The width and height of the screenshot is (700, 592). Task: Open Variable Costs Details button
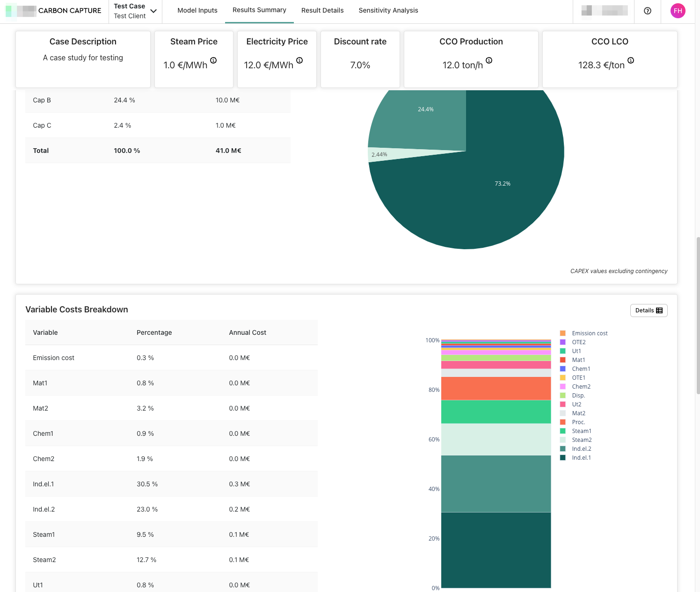[649, 310]
